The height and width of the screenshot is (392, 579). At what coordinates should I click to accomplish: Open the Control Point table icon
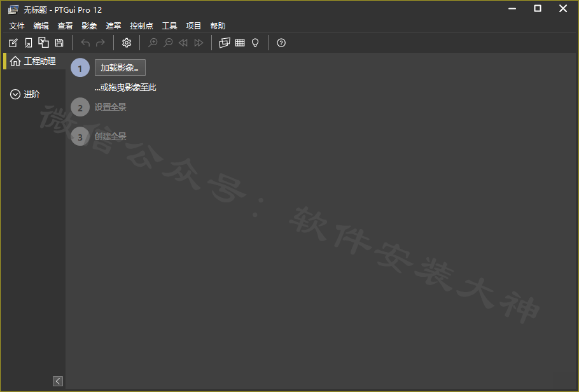tap(240, 43)
